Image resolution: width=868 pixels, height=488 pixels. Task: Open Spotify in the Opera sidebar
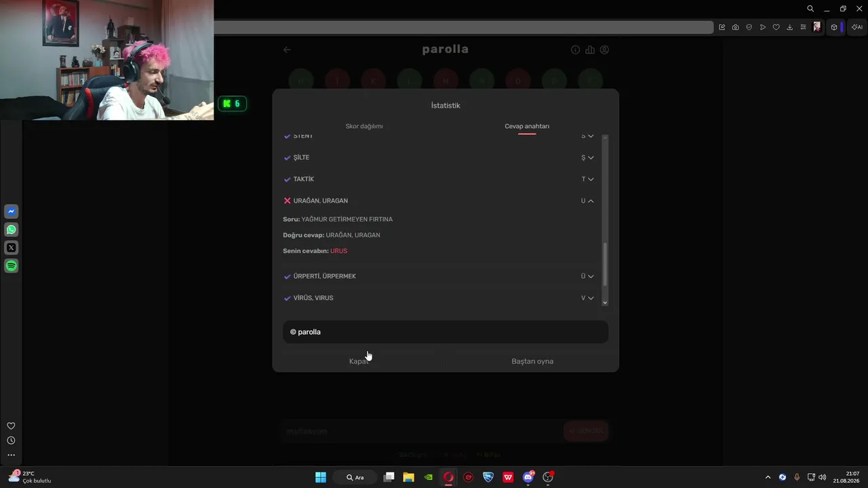click(11, 266)
